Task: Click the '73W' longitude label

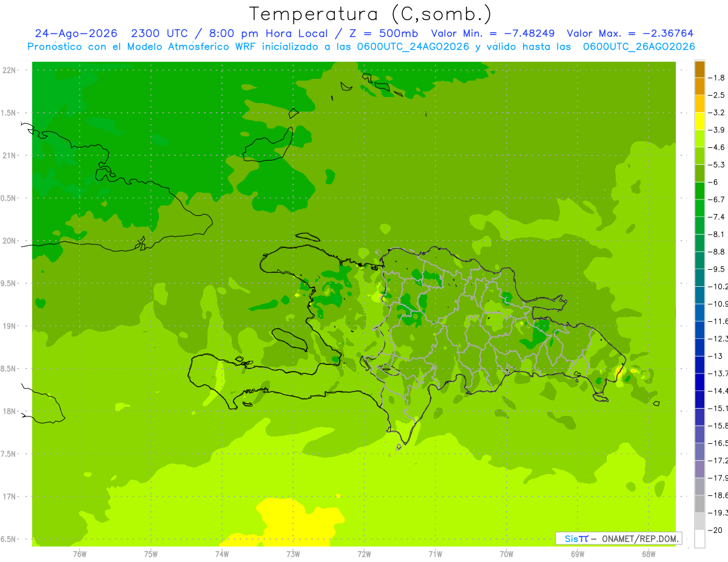Action: point(293,554)
